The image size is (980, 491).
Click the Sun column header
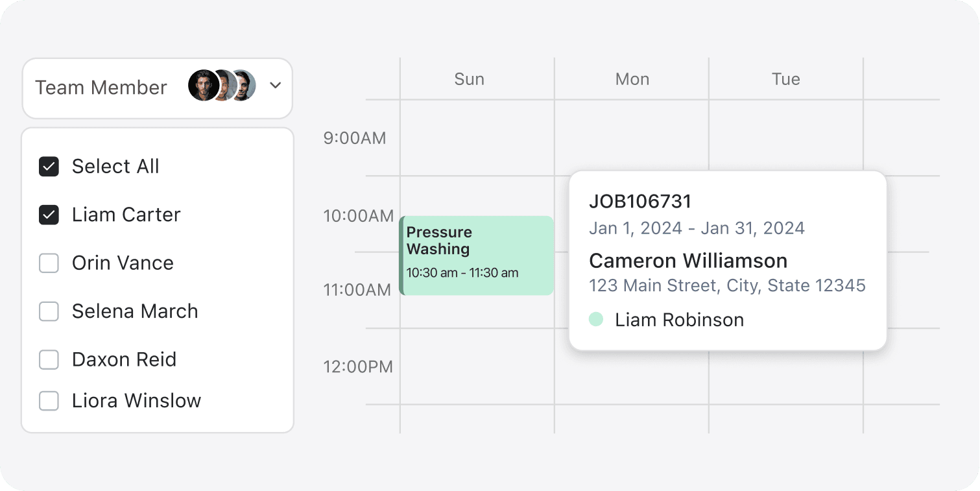(469, 79)
